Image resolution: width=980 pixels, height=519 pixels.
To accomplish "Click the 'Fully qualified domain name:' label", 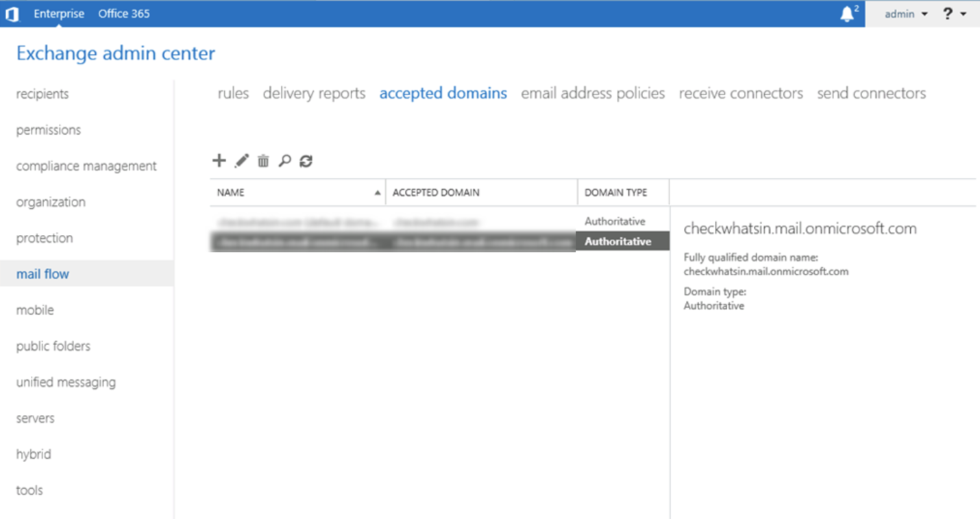I will click(751, 258).
